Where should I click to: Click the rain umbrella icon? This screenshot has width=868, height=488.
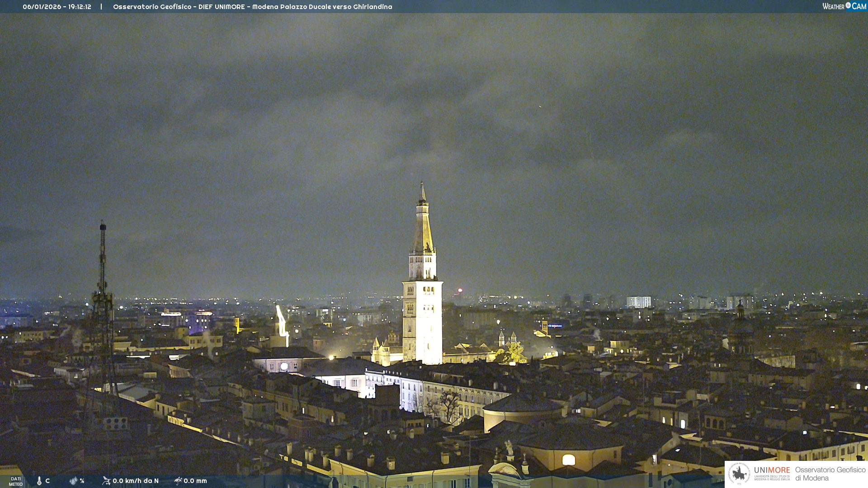(x=178, y=481)
